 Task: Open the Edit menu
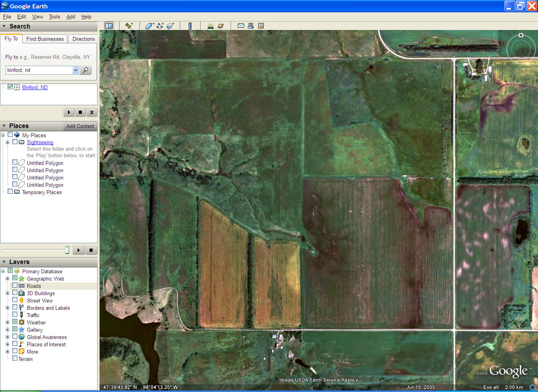click(x=22, y=17)
